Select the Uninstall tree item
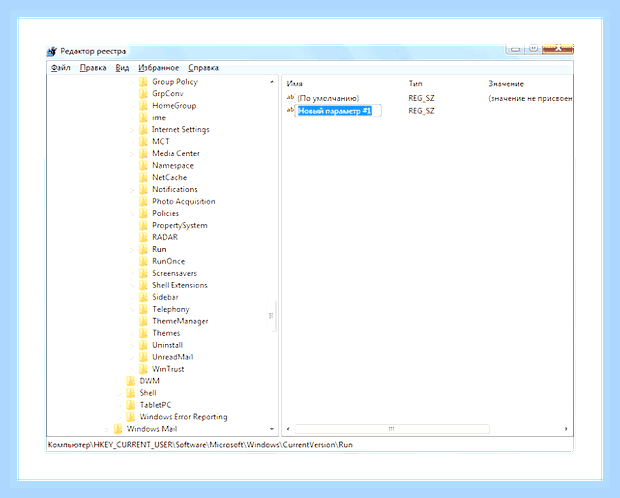The height and width of the screenshot is (498, 620). (168, 345)
